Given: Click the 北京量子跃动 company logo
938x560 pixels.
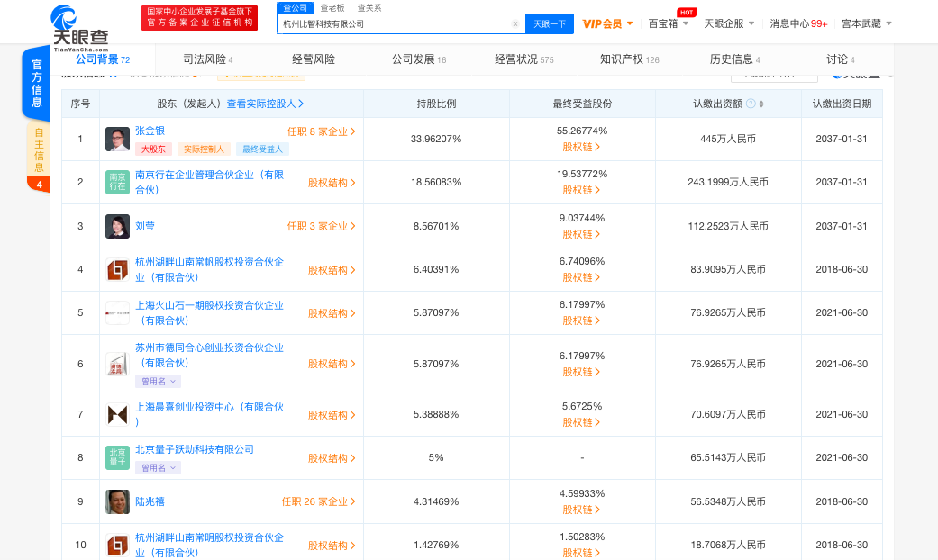Looking at the screenshot, I should [x=116, y=457].
